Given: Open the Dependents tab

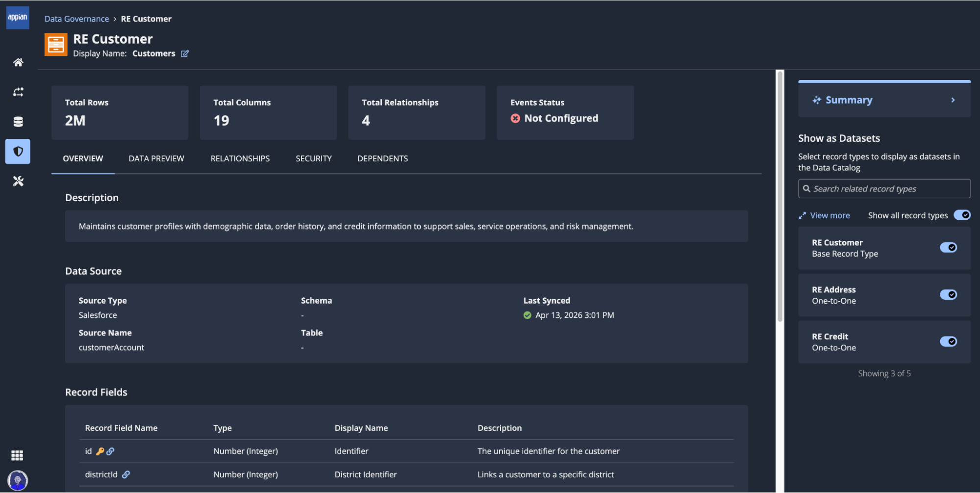Looking at the screenshot, I should tap(382, 158).
